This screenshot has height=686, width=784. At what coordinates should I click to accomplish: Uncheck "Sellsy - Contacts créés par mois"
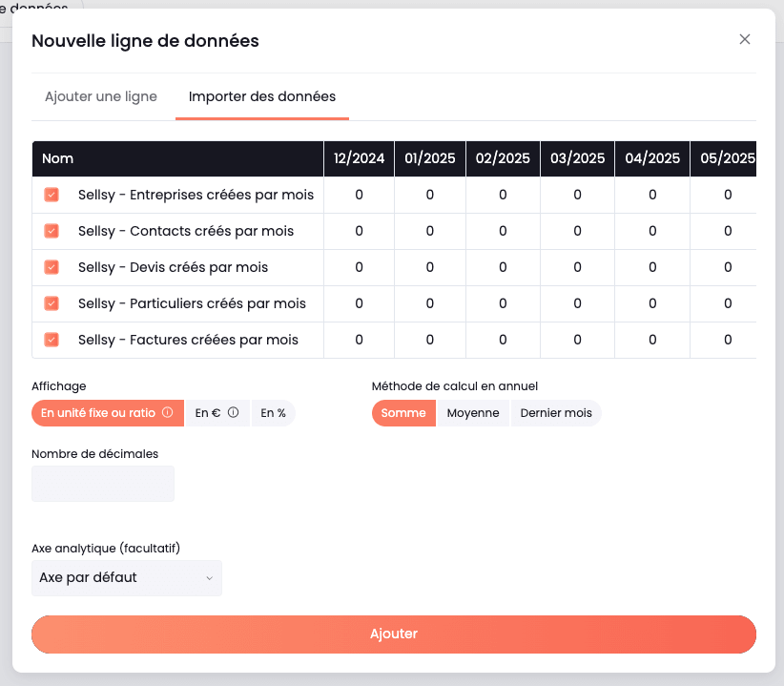(x=52, y=231)
